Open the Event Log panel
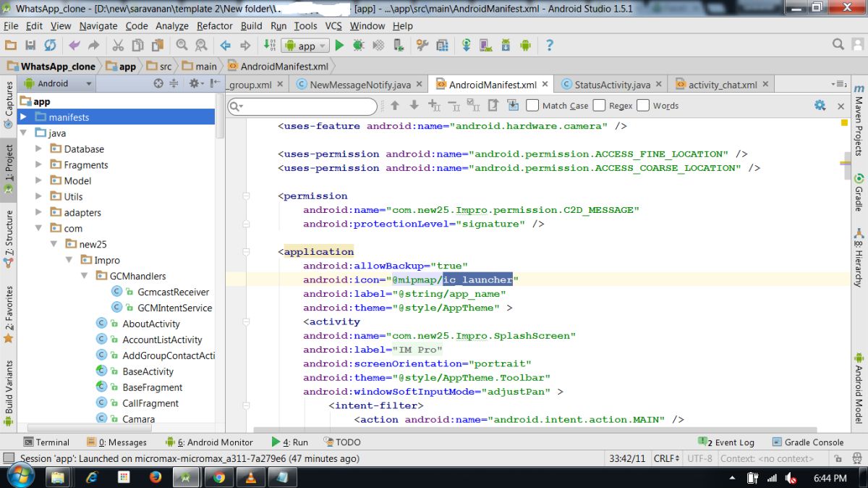Screen dimensions: 868x488 (x=726, y=442)
